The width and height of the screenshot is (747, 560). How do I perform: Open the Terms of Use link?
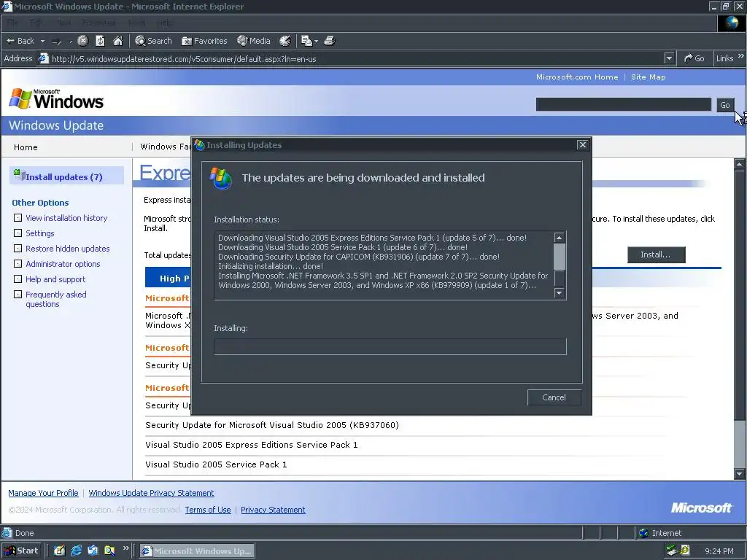coord(208,510)
